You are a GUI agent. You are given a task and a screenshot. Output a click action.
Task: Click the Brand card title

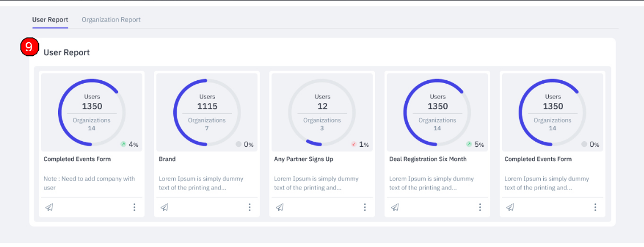tap(167, 159)
